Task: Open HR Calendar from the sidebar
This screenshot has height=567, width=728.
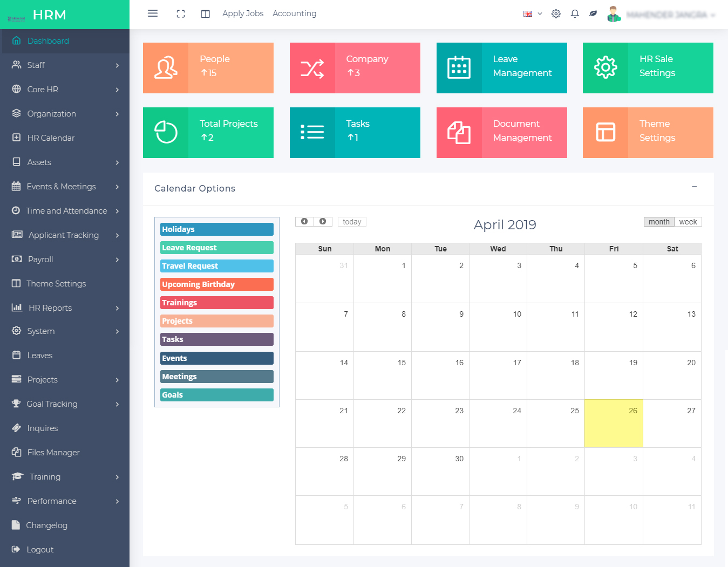Action: (51, 138)
